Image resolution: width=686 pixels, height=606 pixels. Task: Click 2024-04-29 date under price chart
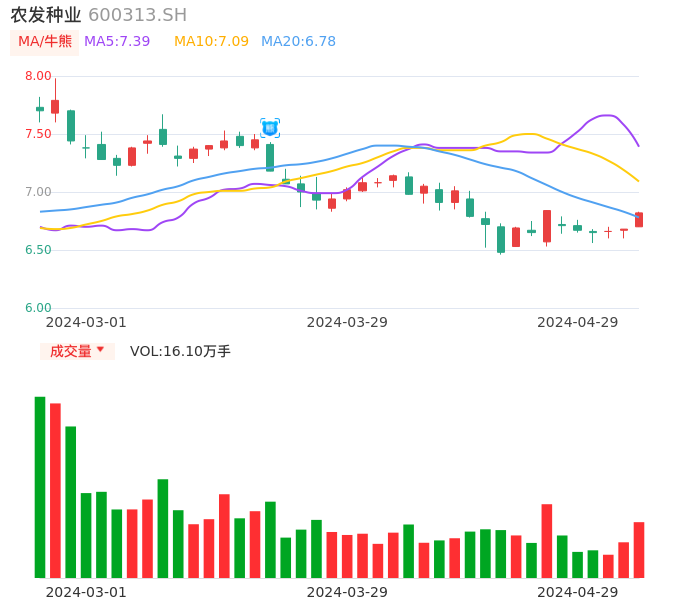tap(578, 322)
